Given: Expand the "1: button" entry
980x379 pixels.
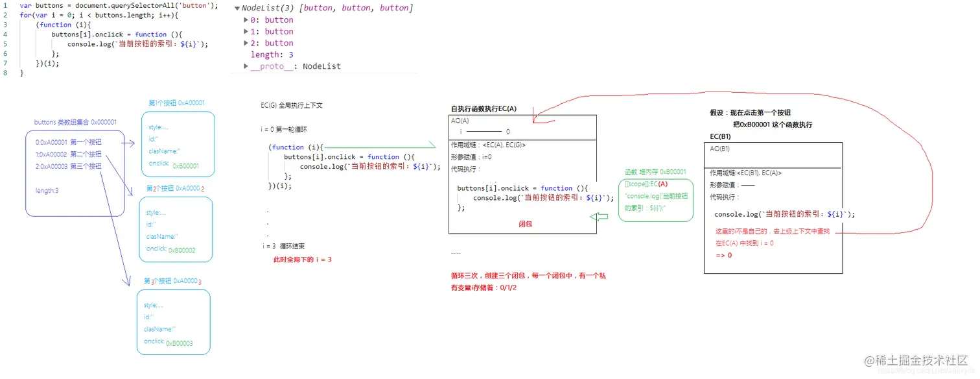Looking at the screenshot, I should 246,31.
